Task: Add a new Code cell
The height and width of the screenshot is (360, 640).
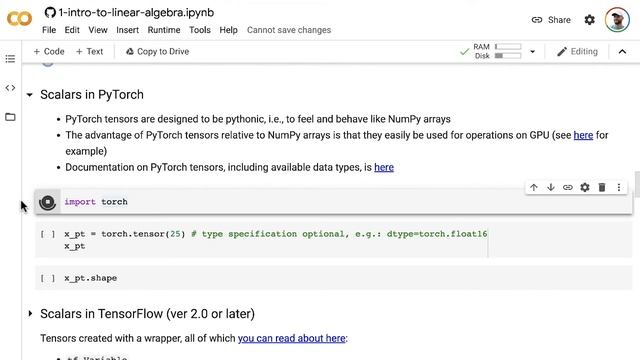Action: coord(49,51)
